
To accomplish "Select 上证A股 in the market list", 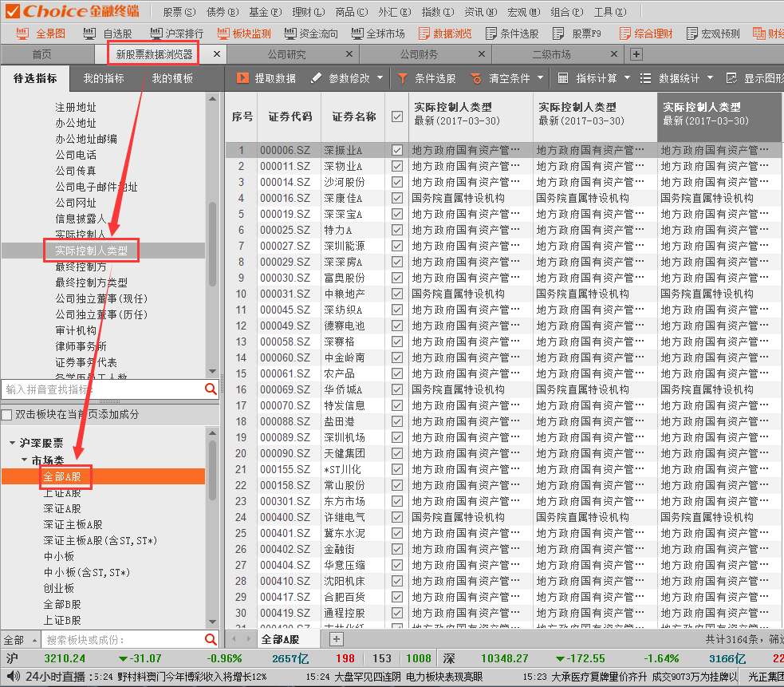I will (x=62, y=493).
